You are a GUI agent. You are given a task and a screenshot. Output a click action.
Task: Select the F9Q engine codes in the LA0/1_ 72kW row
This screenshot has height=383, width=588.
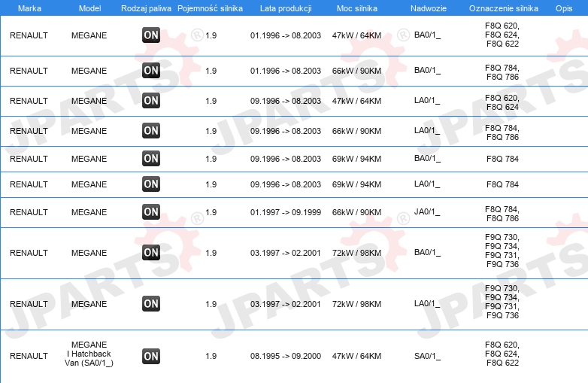pos(502,302)
